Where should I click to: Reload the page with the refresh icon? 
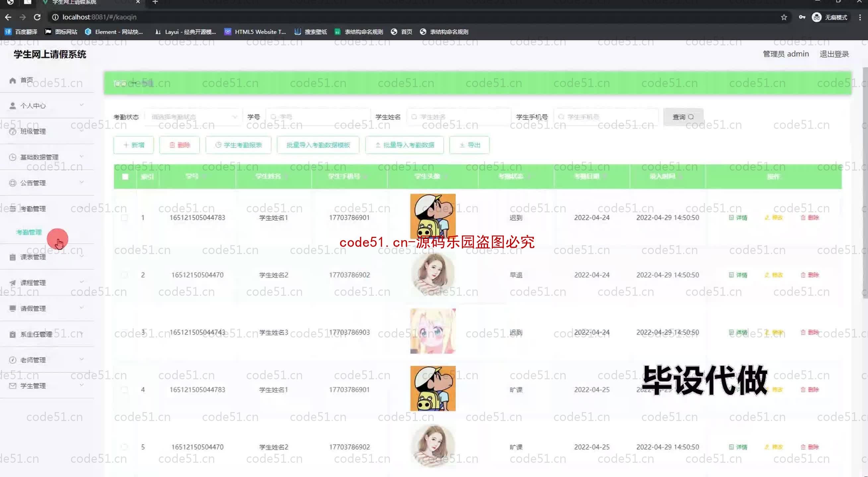coord(37,17)
